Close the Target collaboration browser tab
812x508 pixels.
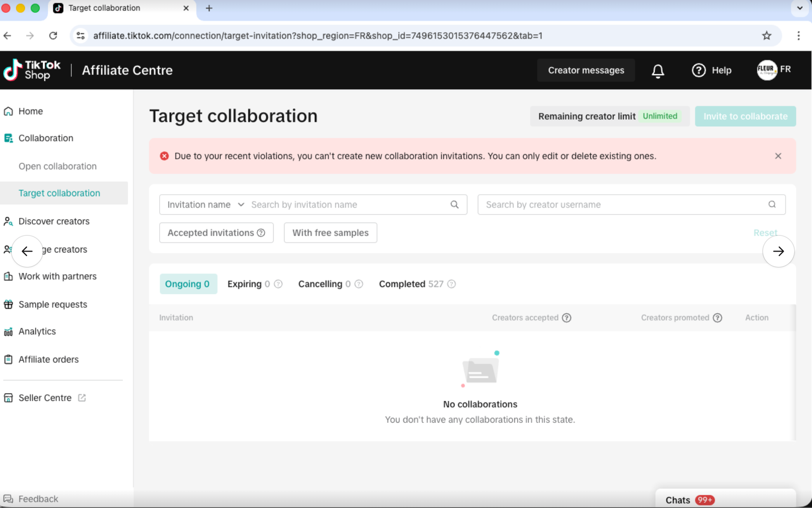(186, 8)
